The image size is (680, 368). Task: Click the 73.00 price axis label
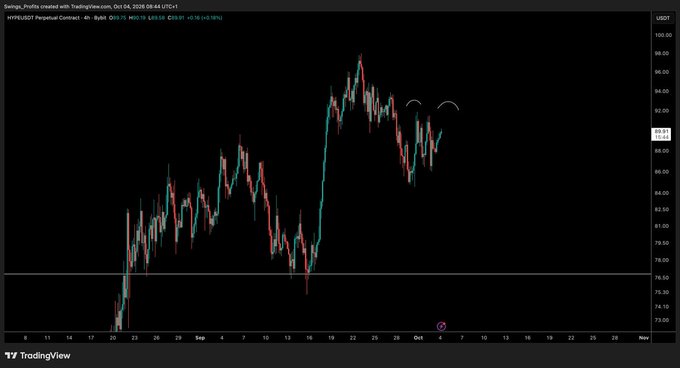point(662,320)
